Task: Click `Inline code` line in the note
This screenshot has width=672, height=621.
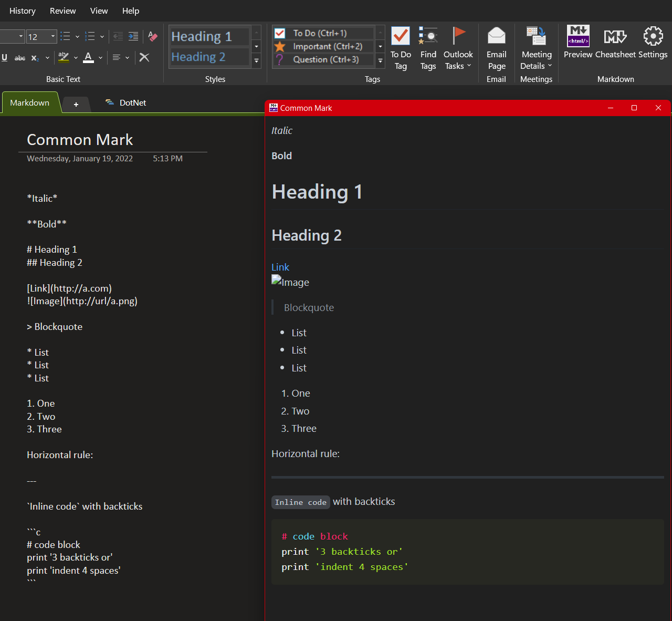Action: (x=85, y=506)
